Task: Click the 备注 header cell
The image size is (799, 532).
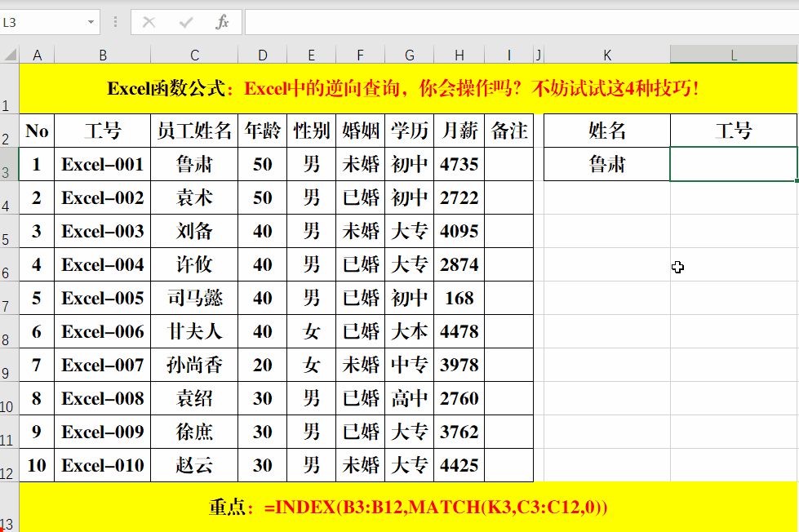Action: point(509,131)
